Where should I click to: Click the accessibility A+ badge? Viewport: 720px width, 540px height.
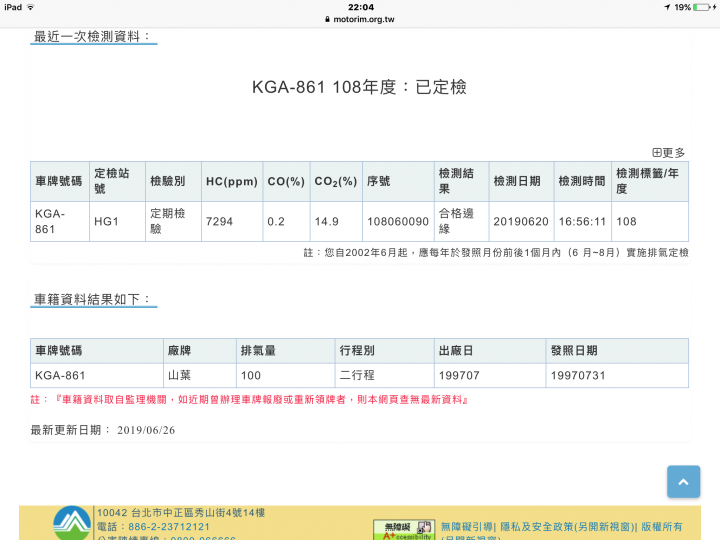click(404, 530)
